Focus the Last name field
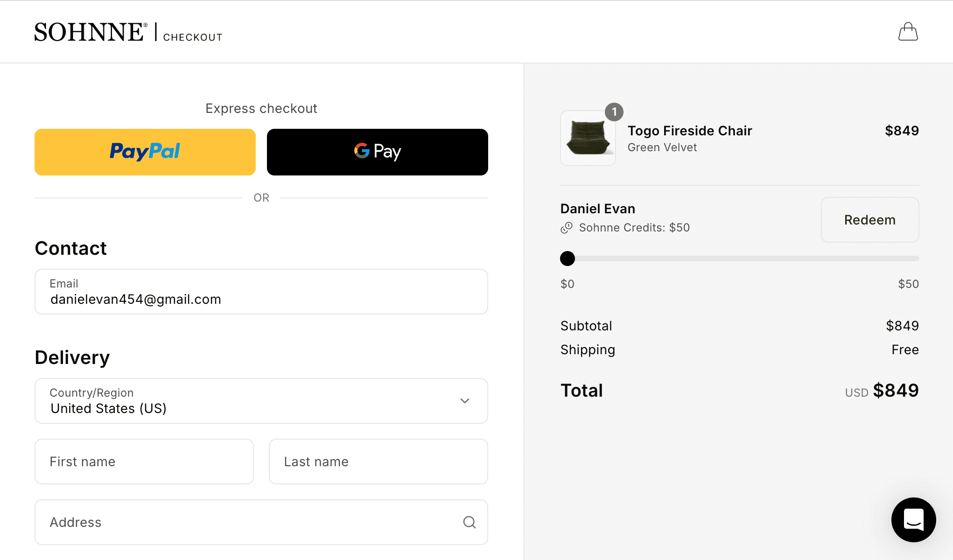953x560 pixels. coord(378,462)
